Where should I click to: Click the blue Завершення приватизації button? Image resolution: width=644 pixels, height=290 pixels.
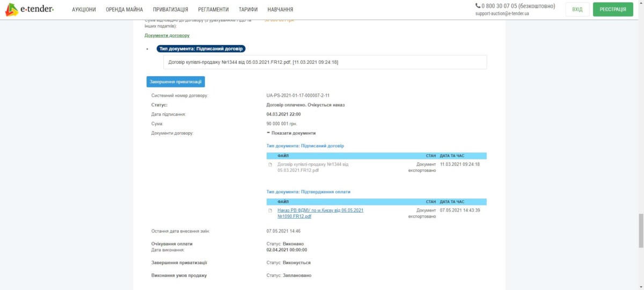pyautogui.click(x=175, y=82)
